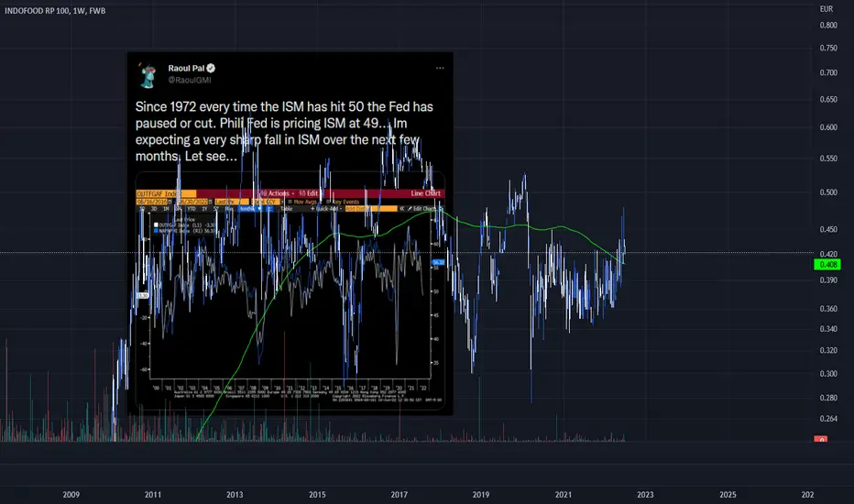
Task: Select the 1M range tab
Action: click(166, 209)
